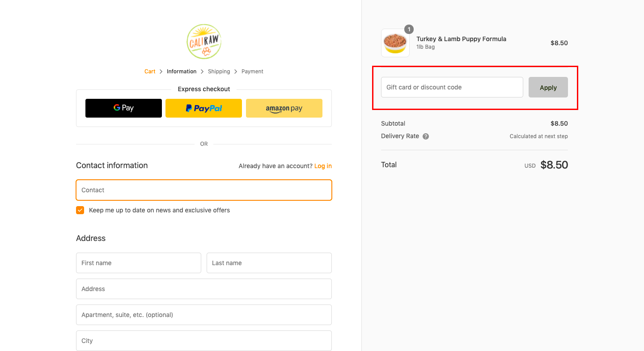Select the Information breadcrumb step
This screenshot has height=351, width=644.
pyautogui.click(x=182, y=72)
